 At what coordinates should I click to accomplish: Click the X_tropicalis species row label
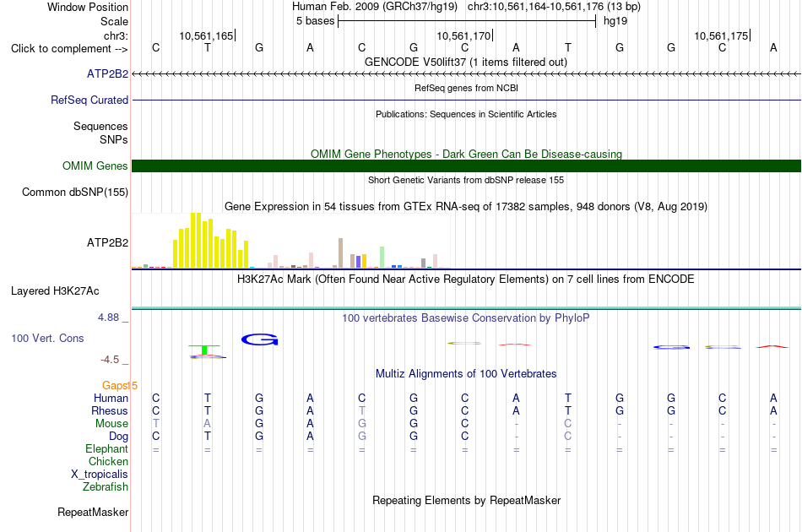coord(100,475)
